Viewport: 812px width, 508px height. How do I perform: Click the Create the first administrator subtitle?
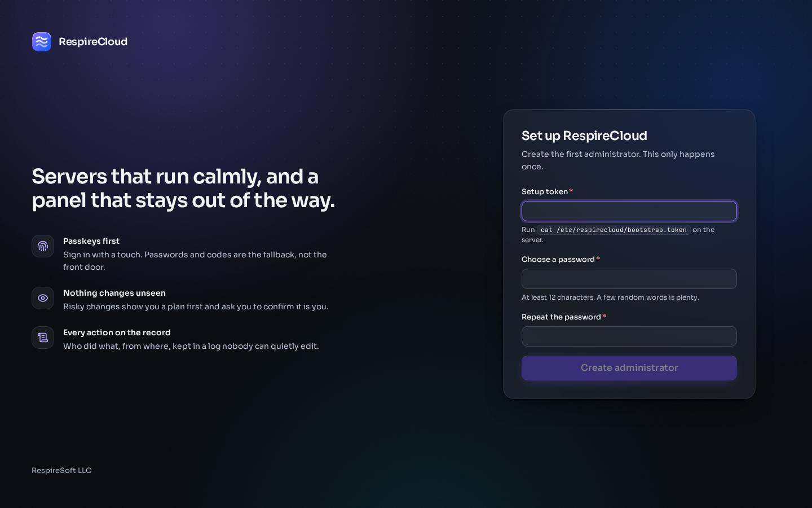618,160
